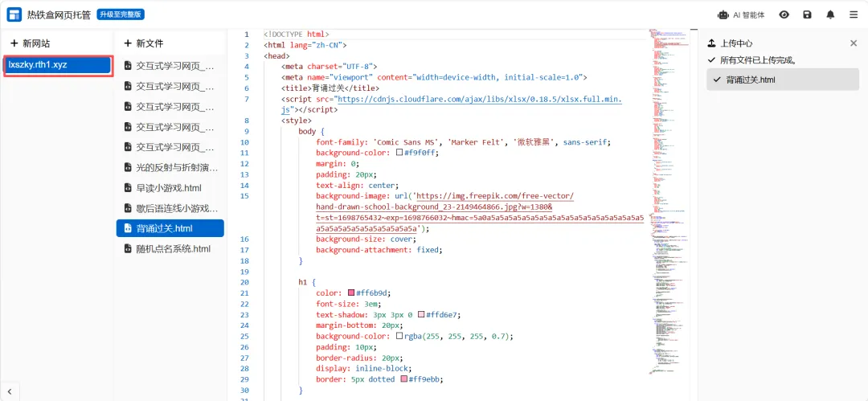Open the notifications bell

830,15
